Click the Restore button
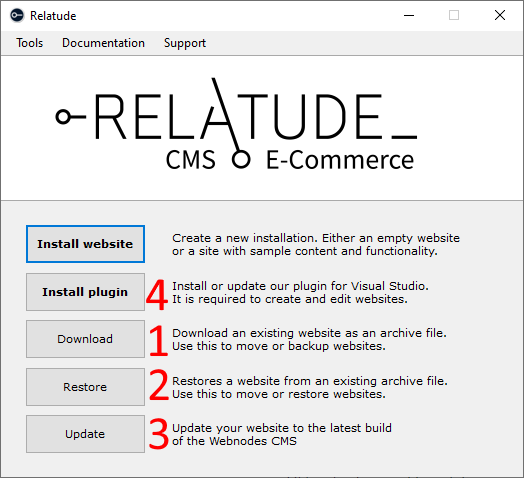This screenshot has height=478, width=524. pos(85,387)
